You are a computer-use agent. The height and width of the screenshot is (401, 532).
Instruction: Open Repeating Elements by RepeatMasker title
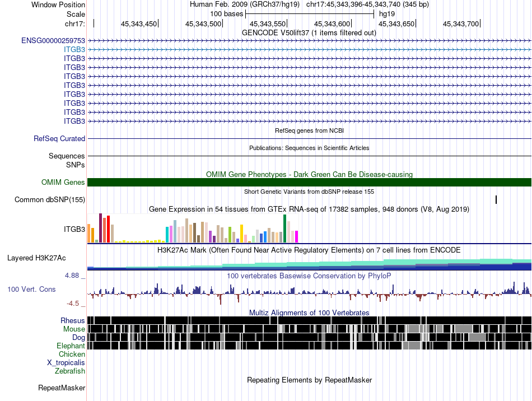(309, 380)
